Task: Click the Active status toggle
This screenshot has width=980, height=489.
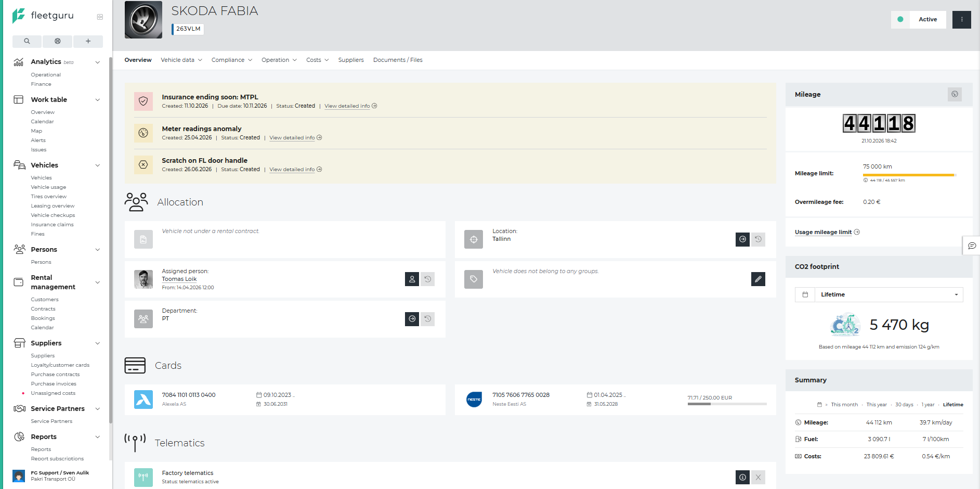Action: 919,19
